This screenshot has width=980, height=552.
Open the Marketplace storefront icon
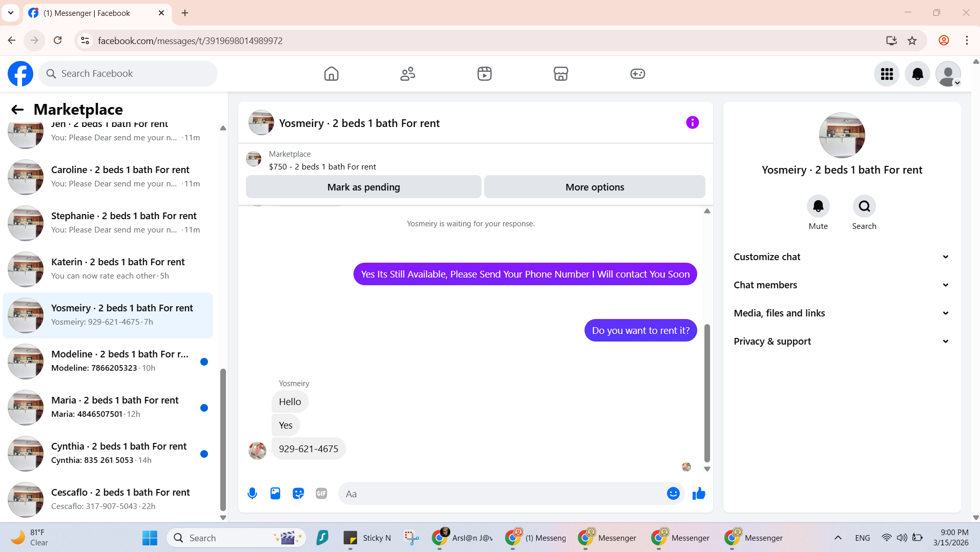pos(561,74)
